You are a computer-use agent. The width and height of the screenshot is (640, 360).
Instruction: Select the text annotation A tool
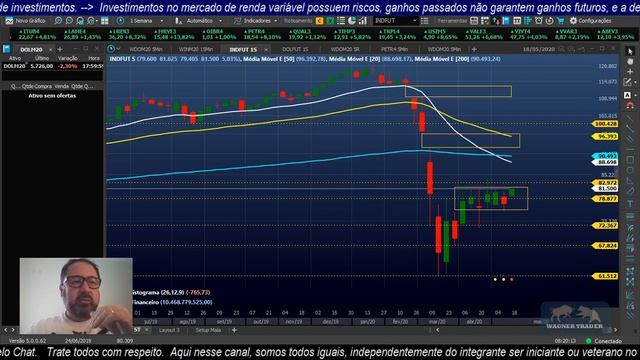tap(628, 95)
